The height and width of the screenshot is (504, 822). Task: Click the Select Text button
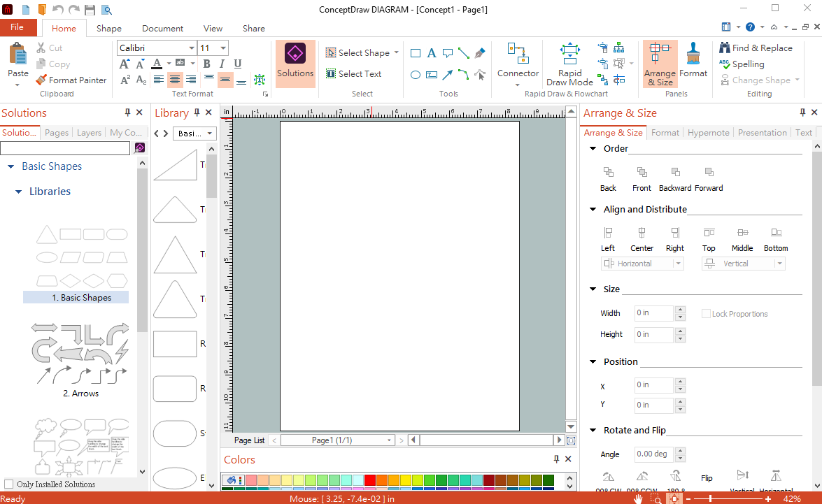click(x=353, y=74)
